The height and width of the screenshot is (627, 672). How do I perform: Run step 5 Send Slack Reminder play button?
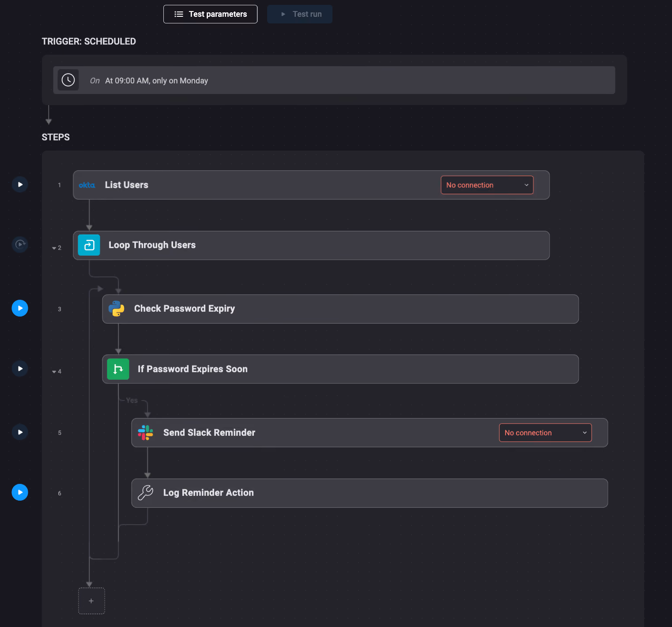20,432
